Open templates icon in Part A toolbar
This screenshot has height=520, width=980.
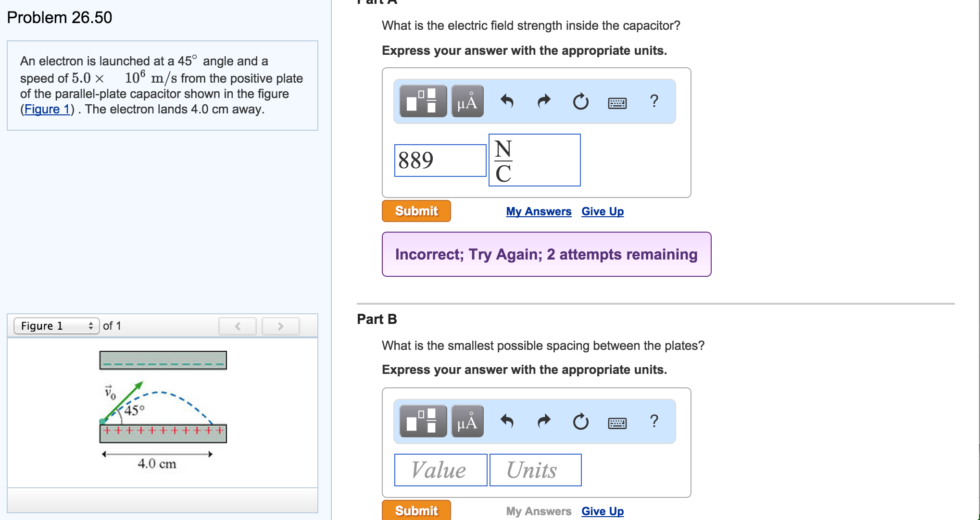[423, 101]
